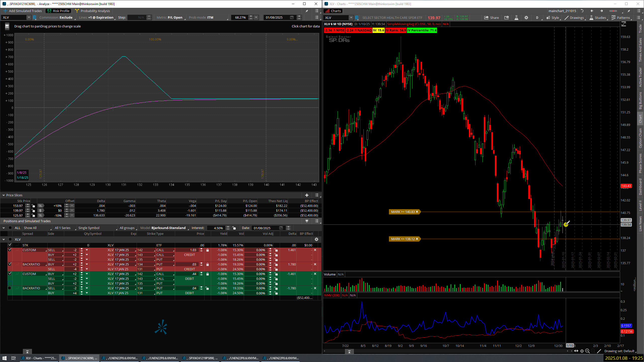
Task: Switch to the Probability Analysis tab
Action: [x=93, y=11]
